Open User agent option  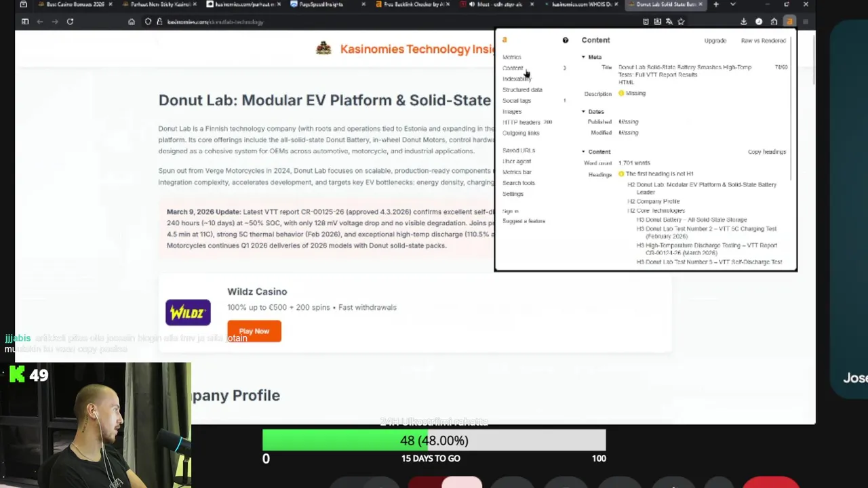(517, 161)
